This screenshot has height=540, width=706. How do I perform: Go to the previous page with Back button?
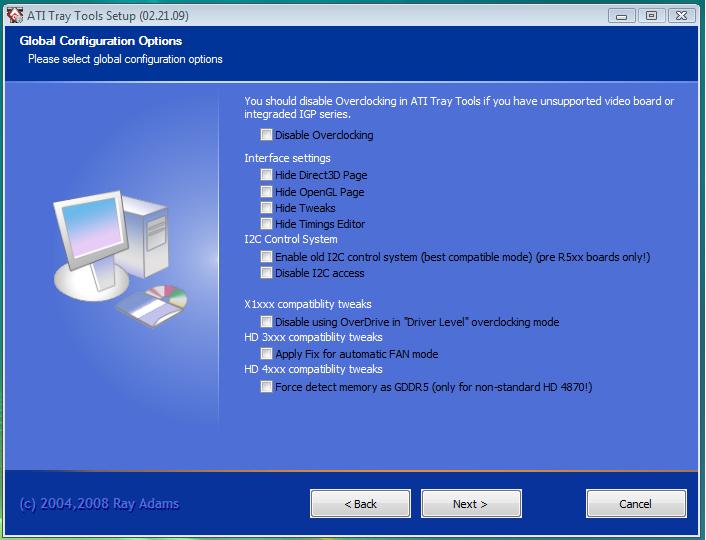click(x=360, y=504)
